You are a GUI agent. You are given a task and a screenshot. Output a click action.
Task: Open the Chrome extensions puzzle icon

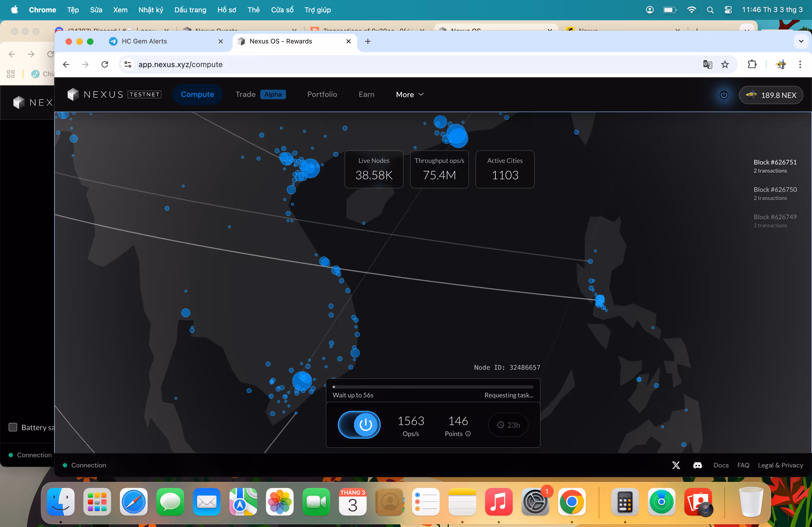pyautogui.click(x=752, y=65)
